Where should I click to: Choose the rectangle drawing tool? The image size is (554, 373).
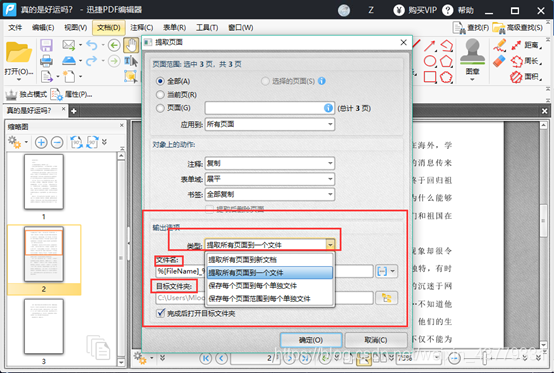pyautogui.click(x=430, y=77)
